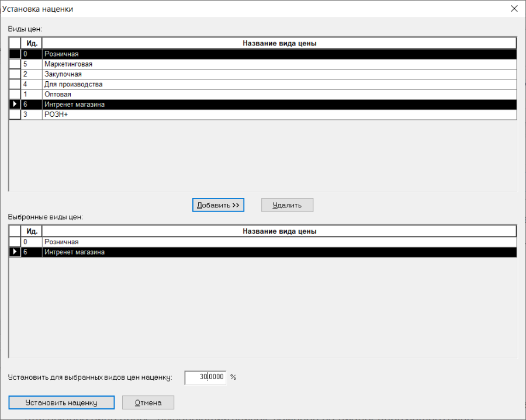Select Маркетинговая row in price types list
526x420 pixels.
point(262,64)
